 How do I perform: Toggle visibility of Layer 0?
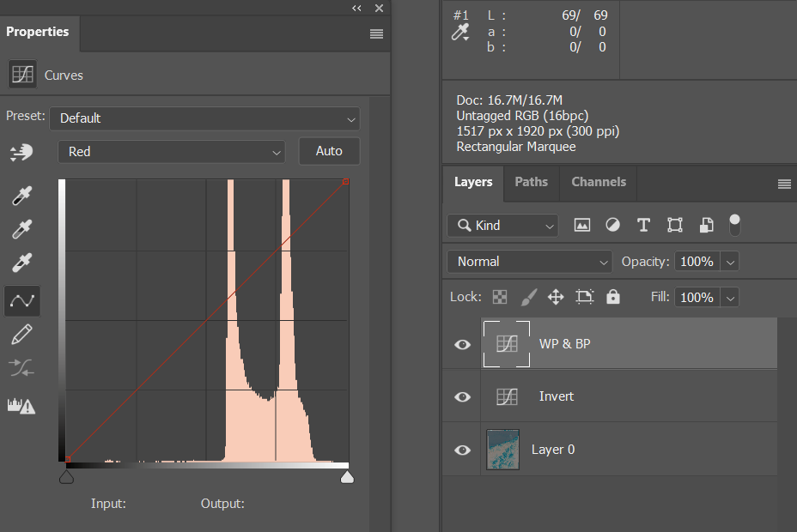click(463, 450)
